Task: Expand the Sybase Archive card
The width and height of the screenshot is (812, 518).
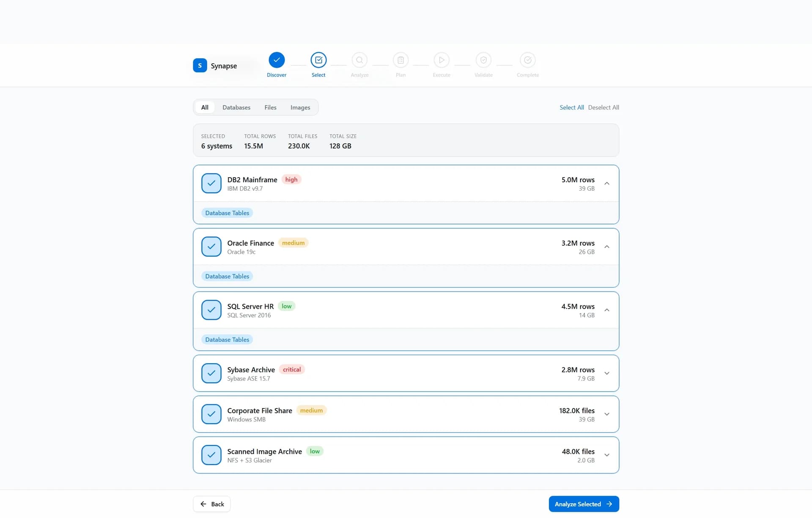Action: 607,373
